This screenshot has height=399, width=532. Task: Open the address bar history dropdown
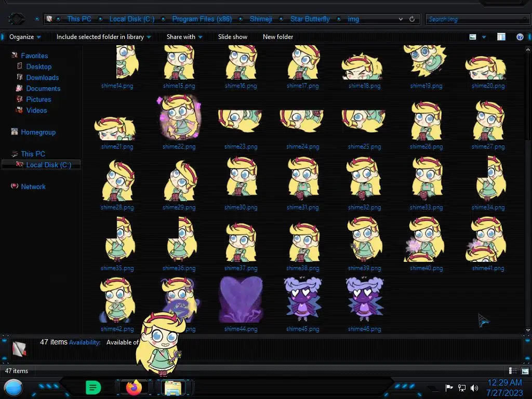(401, 19)
